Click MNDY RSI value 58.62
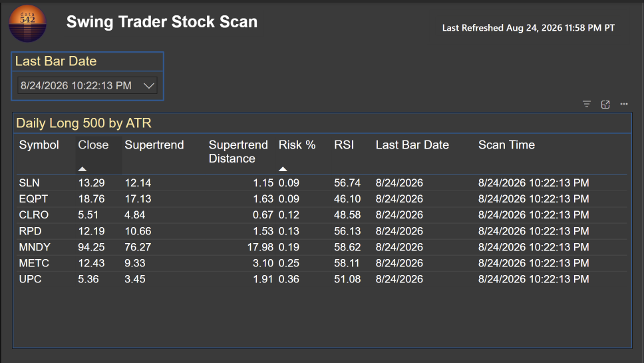This screenshot has height=363, width=644. [x=347, y=247]
